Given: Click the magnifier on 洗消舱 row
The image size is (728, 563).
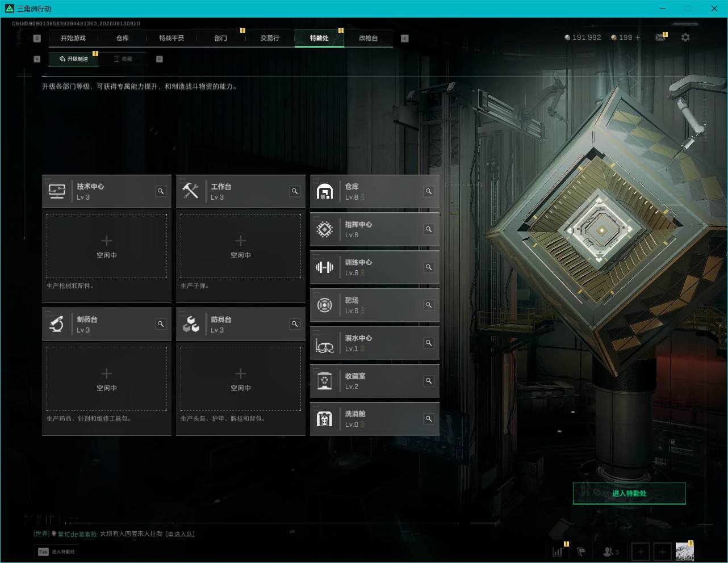Looking at the screenshot, I should tap(429, 419).
